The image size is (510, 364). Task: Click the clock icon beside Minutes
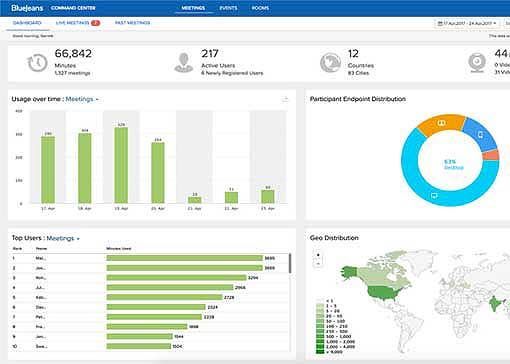click(x=37, y=63)
